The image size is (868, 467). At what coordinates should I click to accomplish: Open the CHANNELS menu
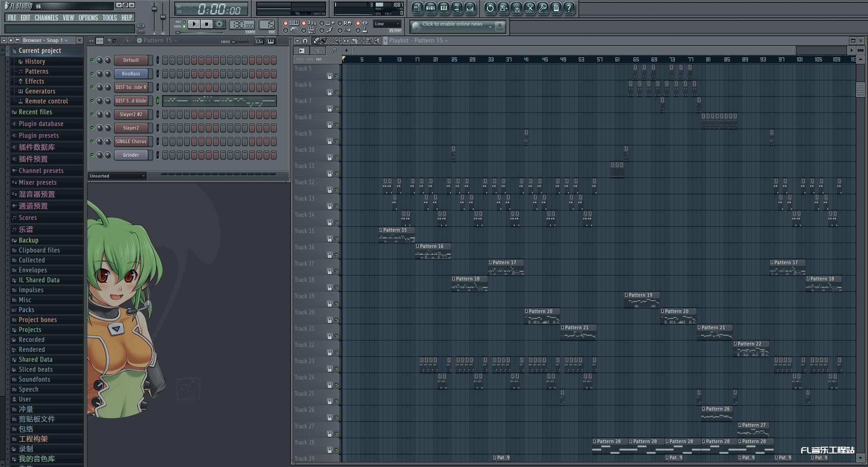46,18
